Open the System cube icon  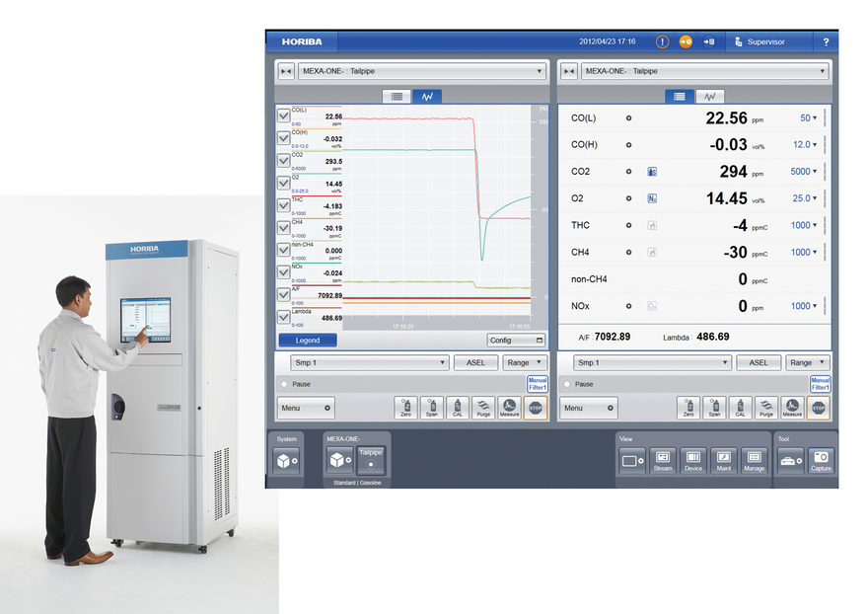(x=286, y=460)
